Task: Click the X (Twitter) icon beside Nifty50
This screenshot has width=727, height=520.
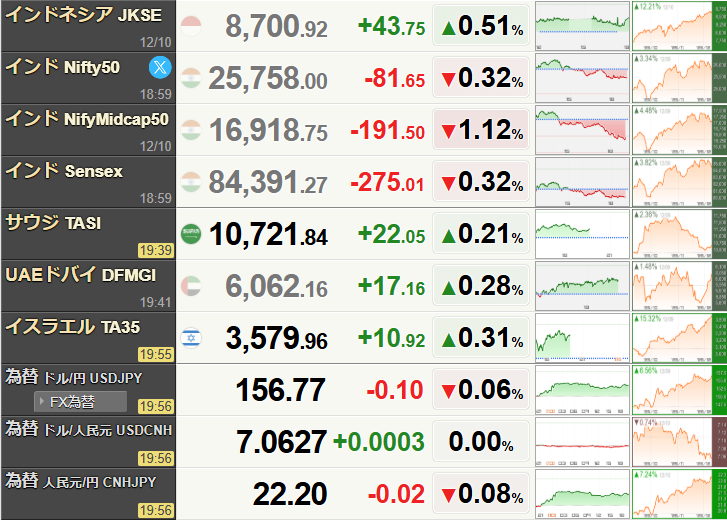Action: (160, 67)
